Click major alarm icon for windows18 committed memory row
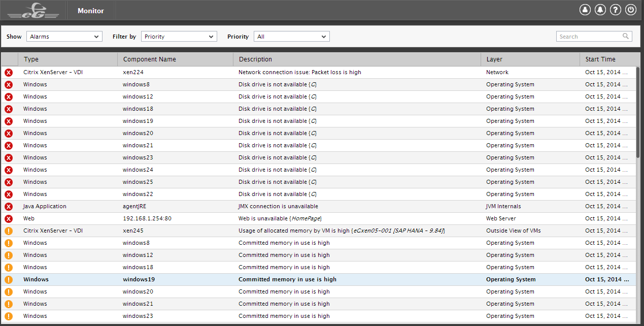This screenshot has width=644, height=326. click(x=9, y=267)
